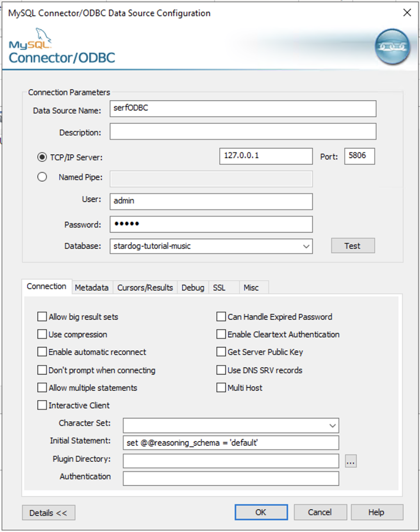Viewport: 420px width, 532px height.
Task: Browse plugin directory with ellipsis button
Action: pyautogui.click(x=350, y=461)
